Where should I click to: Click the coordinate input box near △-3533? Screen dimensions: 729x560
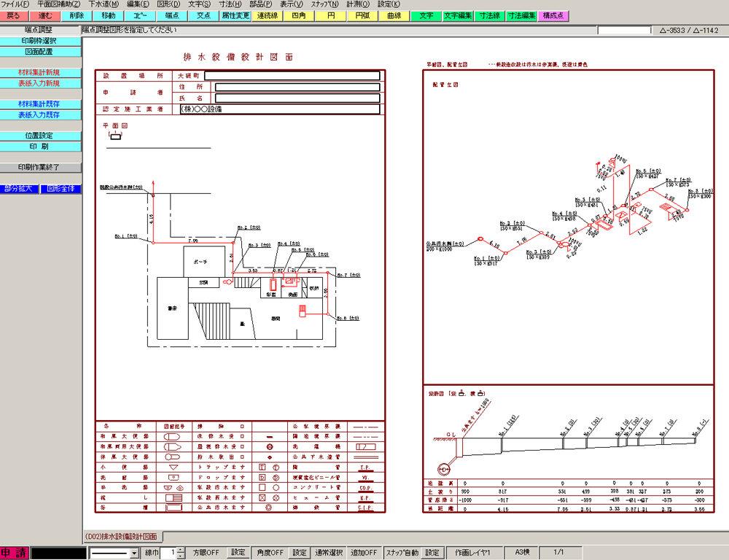(x=625, y=30)
